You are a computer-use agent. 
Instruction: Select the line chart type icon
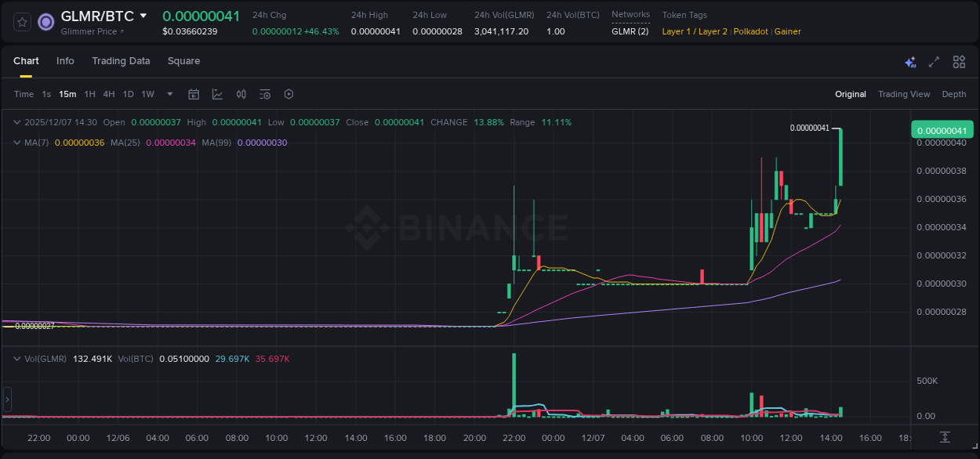click(218, 94)
